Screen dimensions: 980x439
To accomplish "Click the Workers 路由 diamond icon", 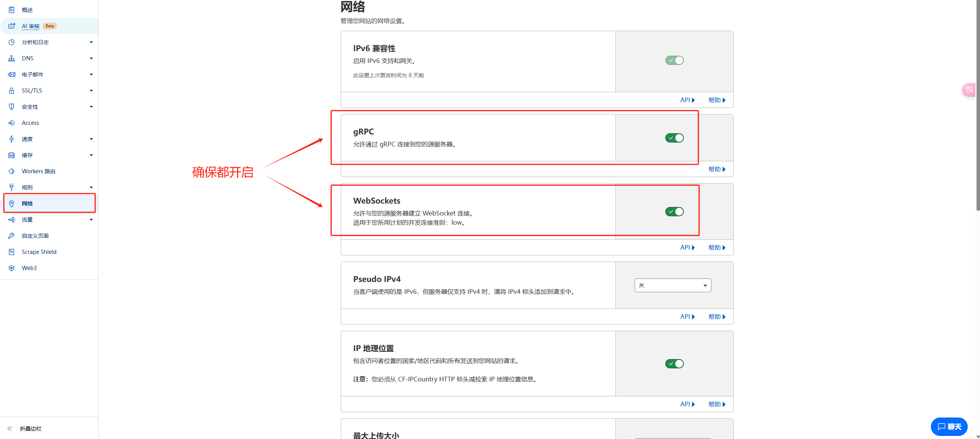I will pos(12,171).
